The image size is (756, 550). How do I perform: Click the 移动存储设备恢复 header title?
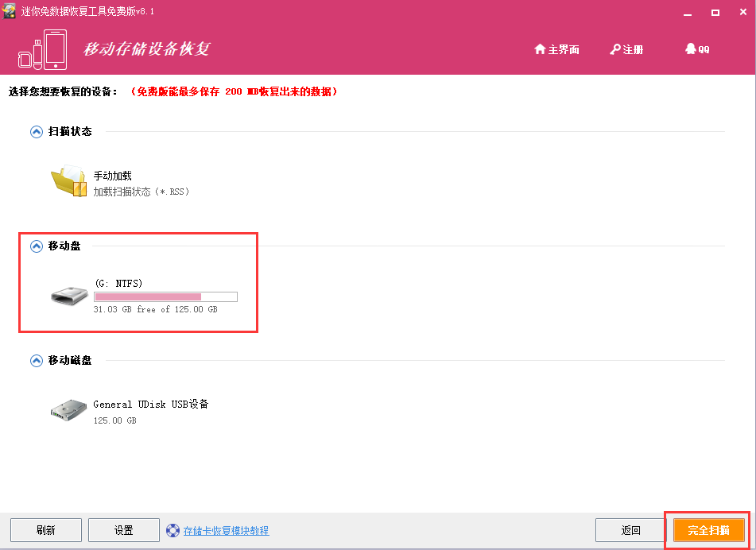point(146,48)
